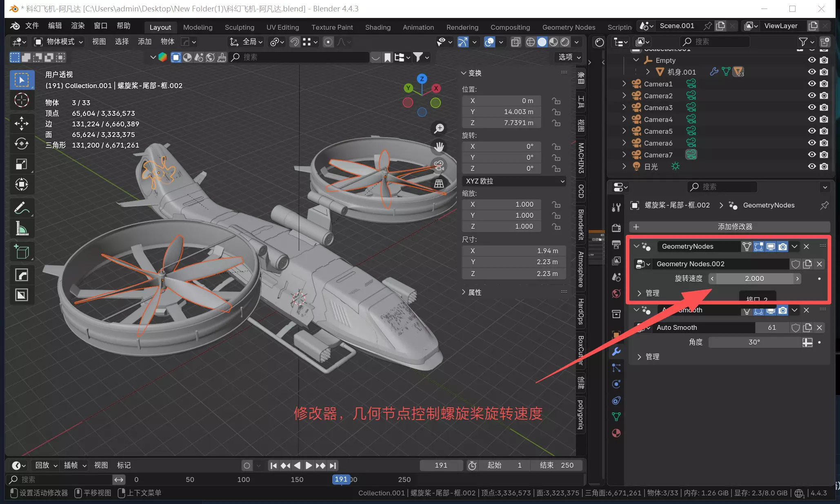840x504 pixels.
Task: Select the Scale tool
Action: pos(22,164)
